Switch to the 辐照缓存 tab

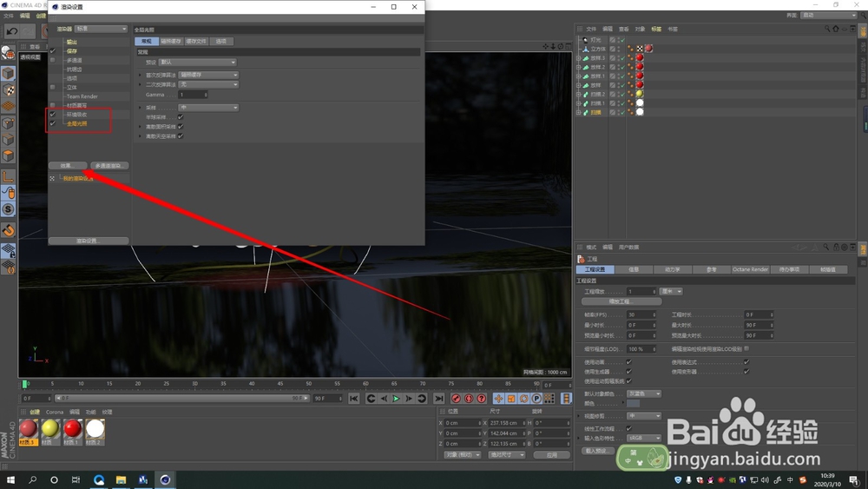pyautogui.click(x=170, y=41)
